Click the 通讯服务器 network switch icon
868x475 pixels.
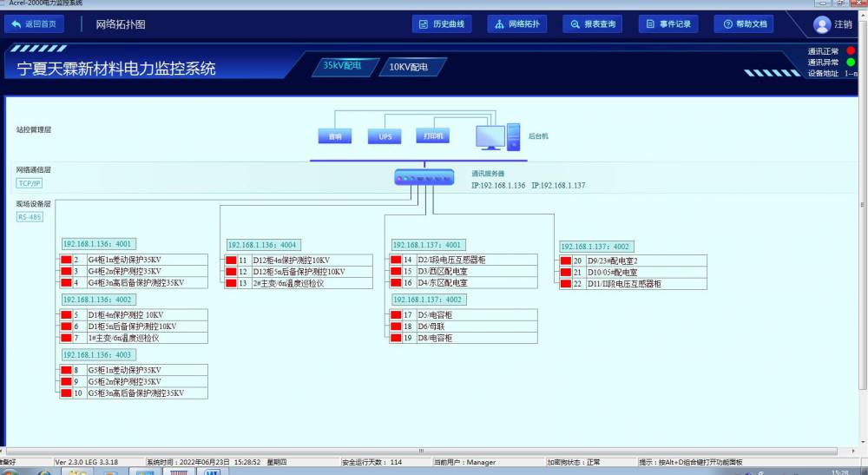point(424,179)
